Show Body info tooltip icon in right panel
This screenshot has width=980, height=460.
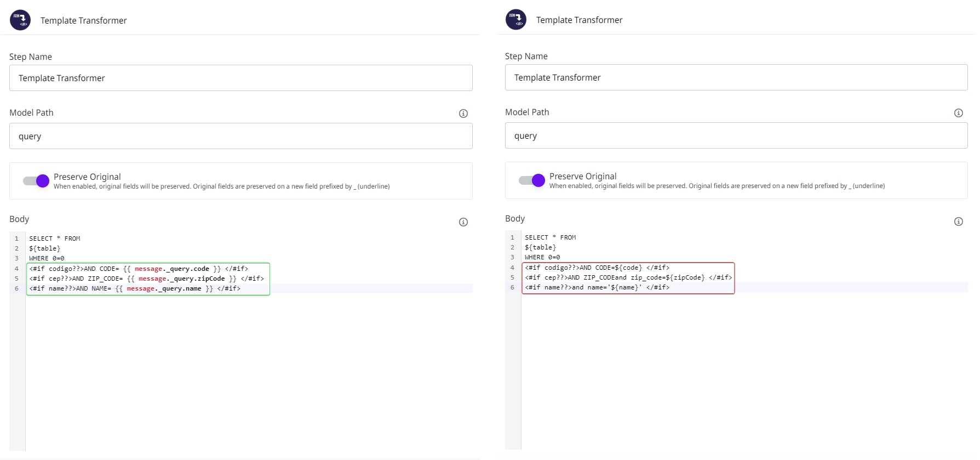pos(958,222)
